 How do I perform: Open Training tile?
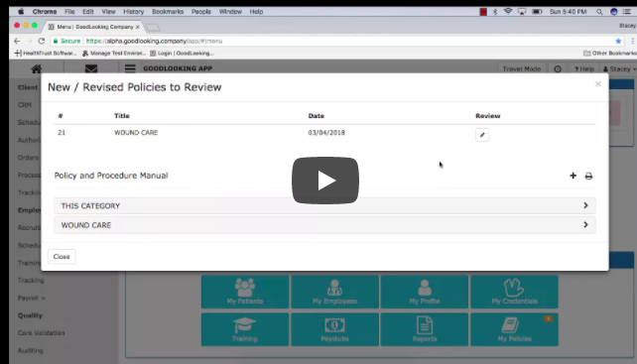[x=245, y=329]
